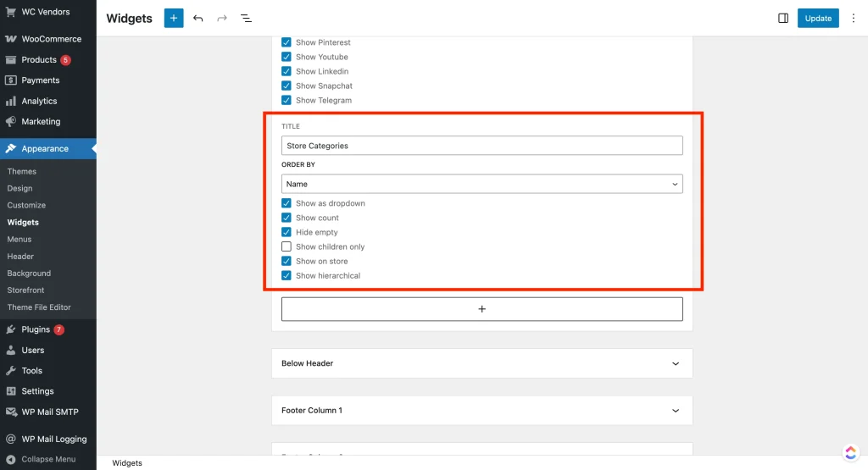Screen dimensions: 868x470
Task: Open the Theme File Editor link
Action: coord(39,307)
